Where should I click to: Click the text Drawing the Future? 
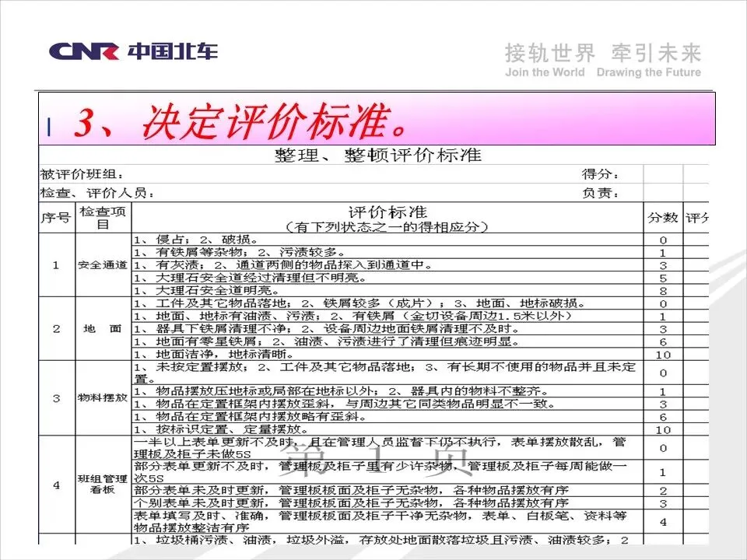(648, 72)
